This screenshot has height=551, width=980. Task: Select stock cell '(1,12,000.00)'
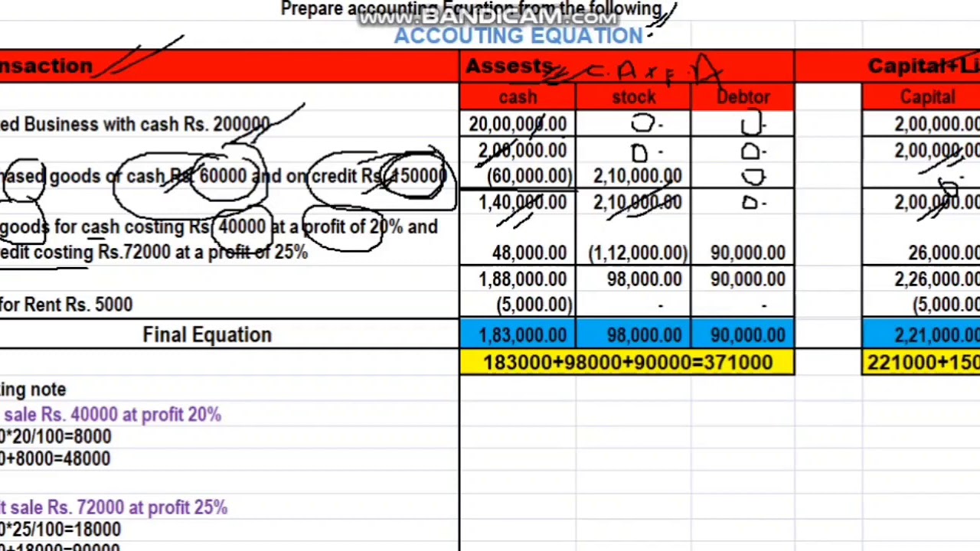tap(633, 253)
